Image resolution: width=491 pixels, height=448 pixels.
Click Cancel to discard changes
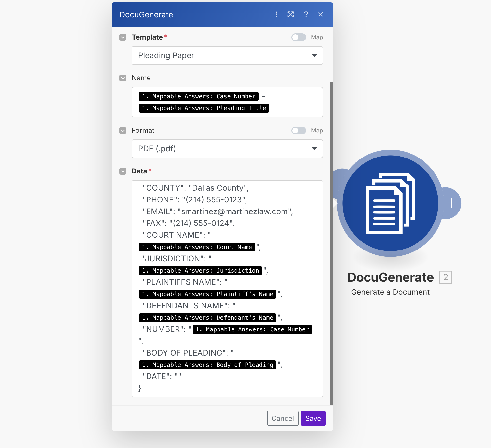[283, 418]
